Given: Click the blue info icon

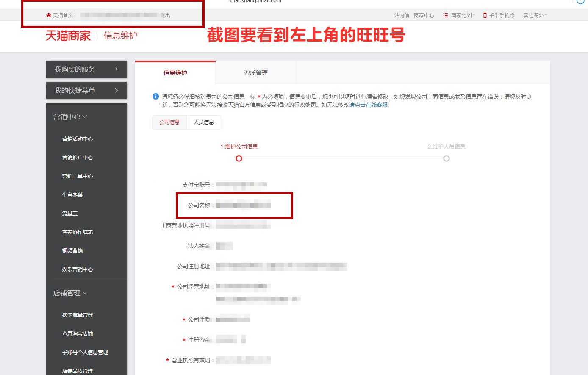Looking at the screenshot, I should [155, 97].
